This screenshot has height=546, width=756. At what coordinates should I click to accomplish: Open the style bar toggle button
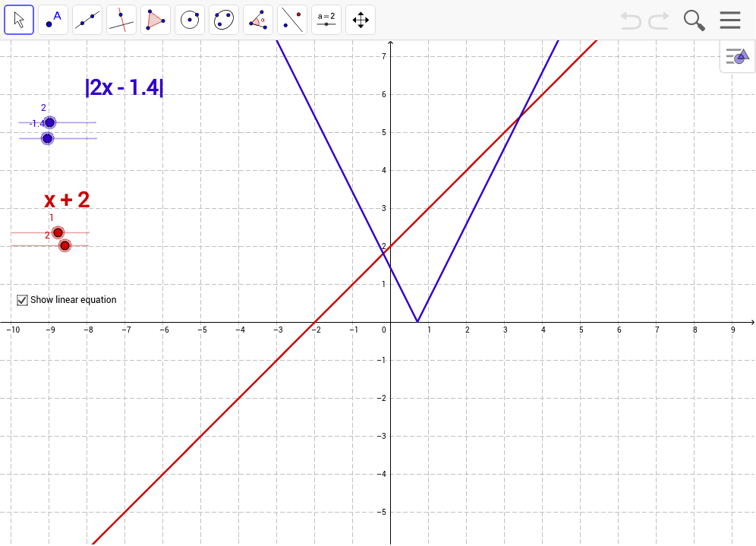pos(737,56)
